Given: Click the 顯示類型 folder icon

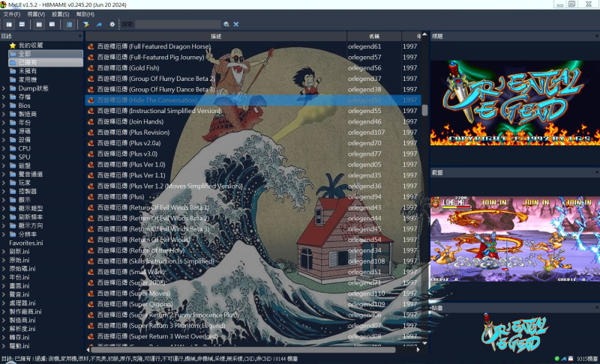Looking at the screenshot, I should [x=13, y=208].
